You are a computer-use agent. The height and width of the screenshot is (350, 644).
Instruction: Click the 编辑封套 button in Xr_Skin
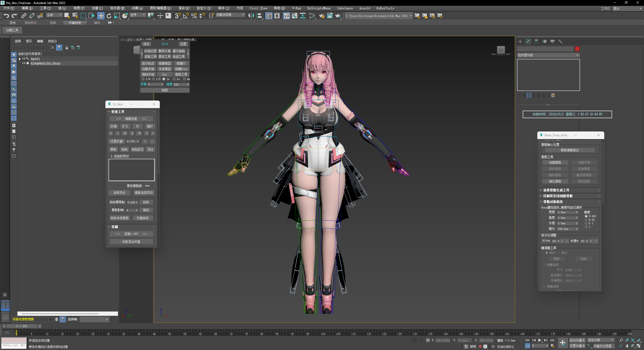(131, 119)
